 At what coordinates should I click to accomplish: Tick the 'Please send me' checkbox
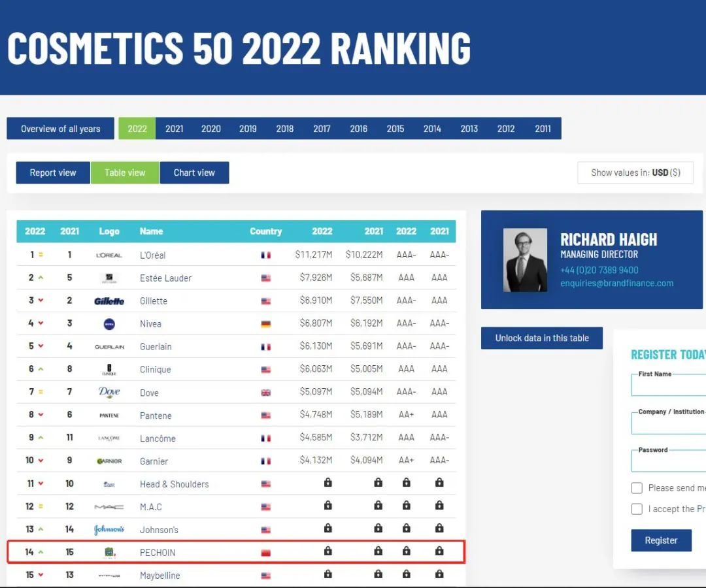637,488
